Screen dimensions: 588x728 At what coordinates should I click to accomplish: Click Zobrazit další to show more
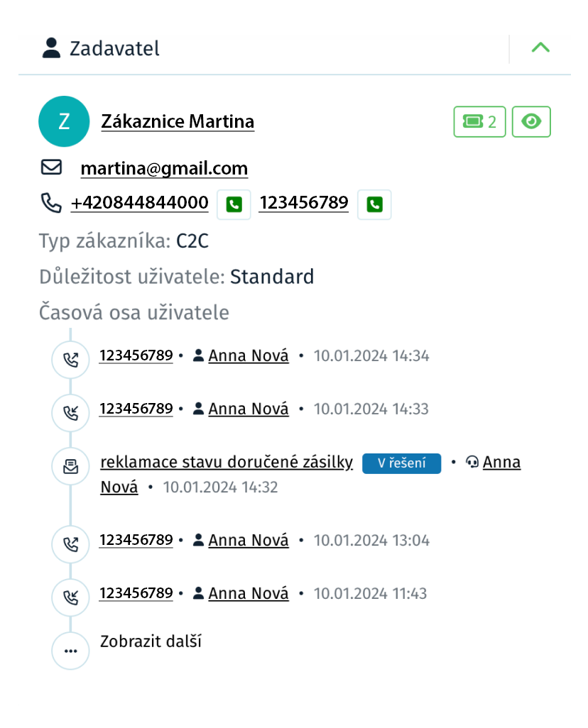pos(151,641)
